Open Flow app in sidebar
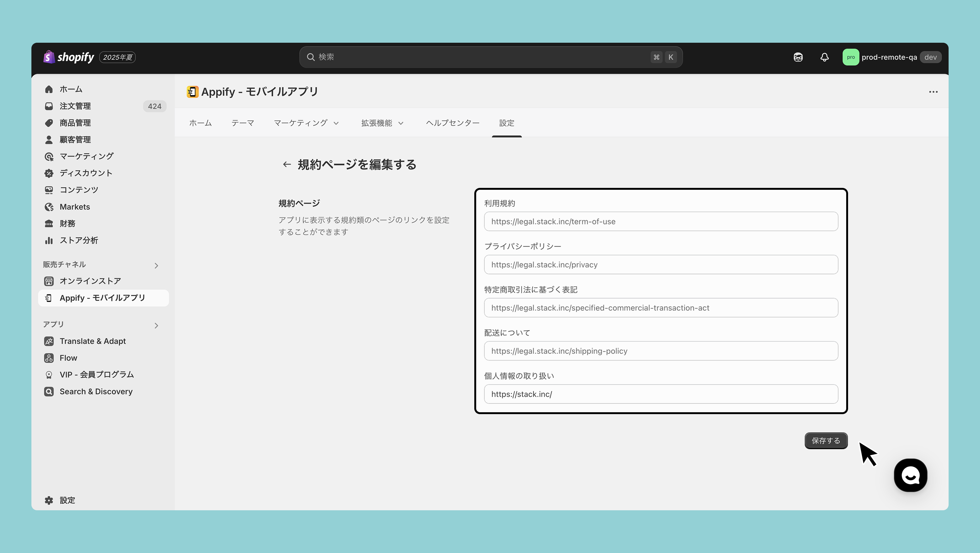980x553 pixels. pyautogui.click(x=68, y=358)
